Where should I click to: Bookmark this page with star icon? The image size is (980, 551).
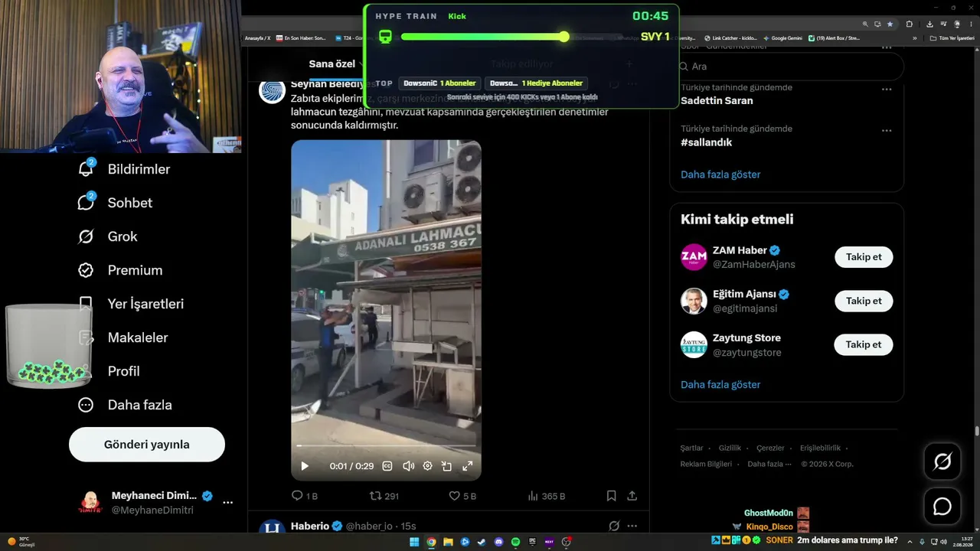[890, 24]
